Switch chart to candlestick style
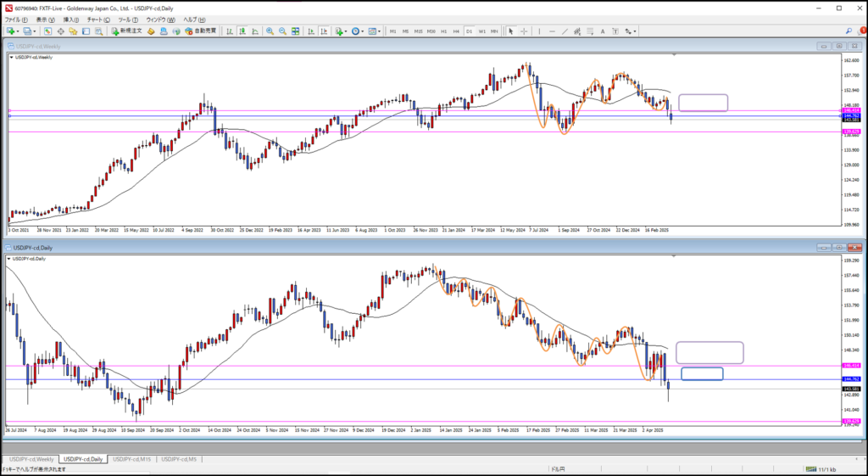The width and height of the screenshot is (868, 476). pyautogui.click(x=242, y=31)
